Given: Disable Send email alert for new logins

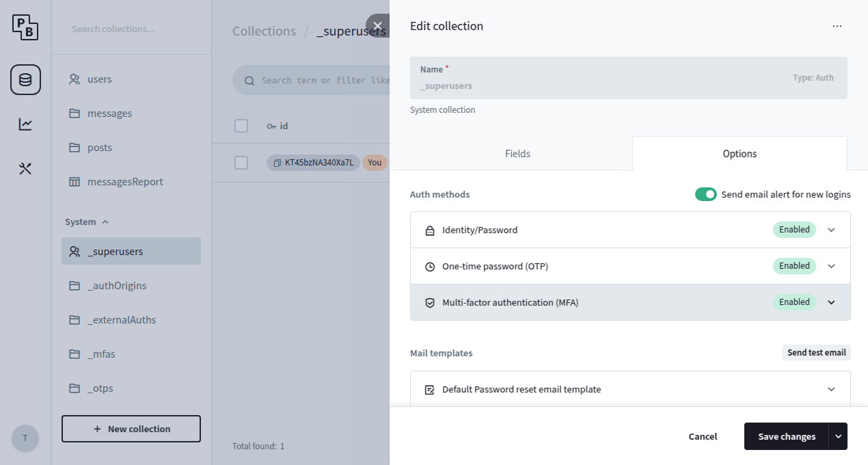Looking at the screenshot, I should [705, 194].
